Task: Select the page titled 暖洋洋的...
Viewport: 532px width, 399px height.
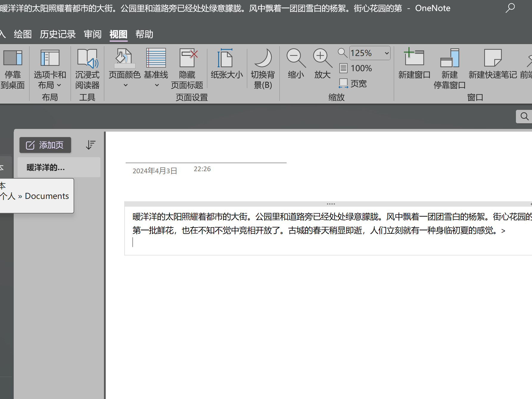Action: point(59,167)
